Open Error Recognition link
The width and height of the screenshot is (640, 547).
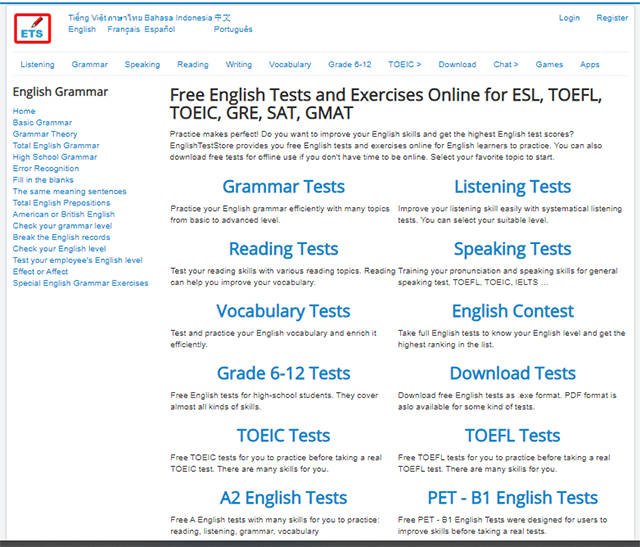[x=46, y=168]
